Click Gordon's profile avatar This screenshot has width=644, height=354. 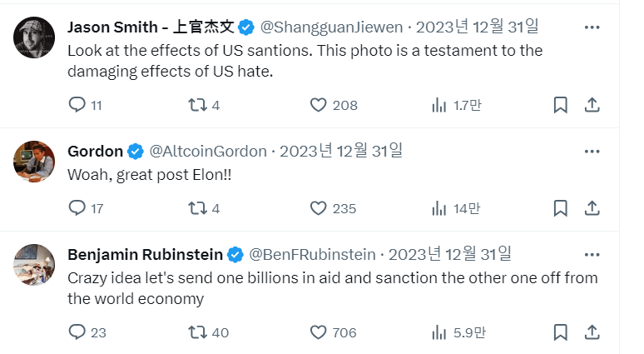click(34, 161)
